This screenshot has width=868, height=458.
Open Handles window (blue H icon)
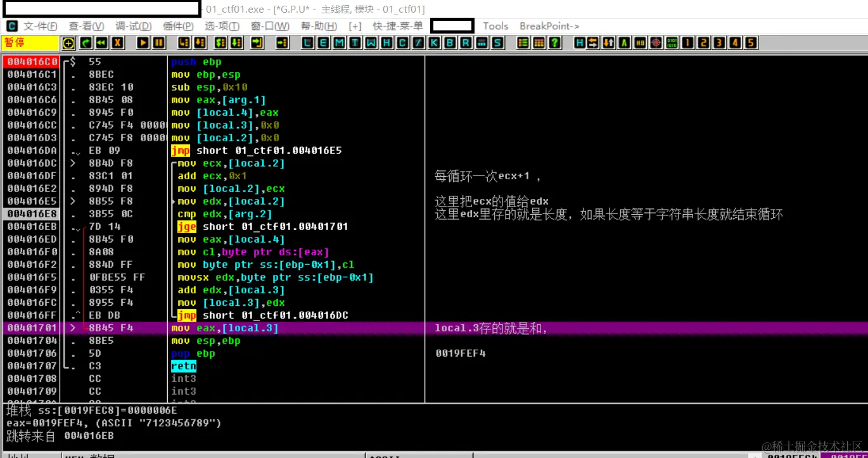click(x=387, y=43)
